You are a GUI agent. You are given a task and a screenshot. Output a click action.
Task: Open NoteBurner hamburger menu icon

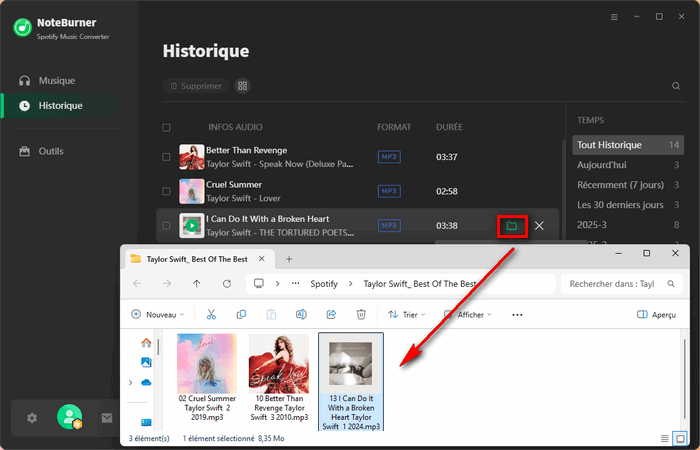tap(614, 17)
